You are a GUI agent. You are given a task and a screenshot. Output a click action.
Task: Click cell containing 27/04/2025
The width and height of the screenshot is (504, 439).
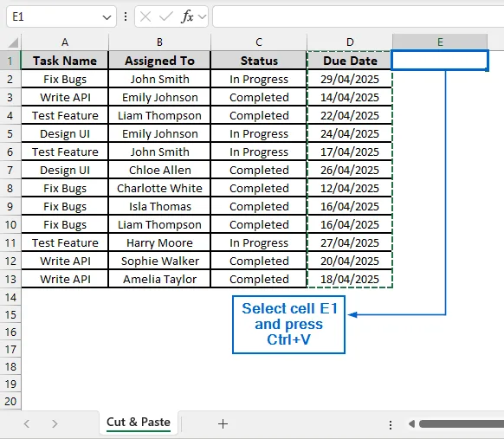(x=350, y=242)
